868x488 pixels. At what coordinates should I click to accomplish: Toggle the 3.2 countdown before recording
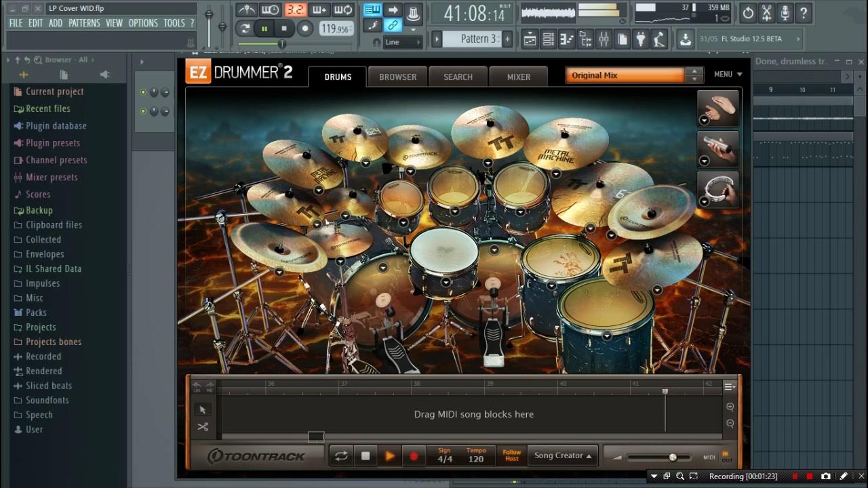tap(296, 9)
